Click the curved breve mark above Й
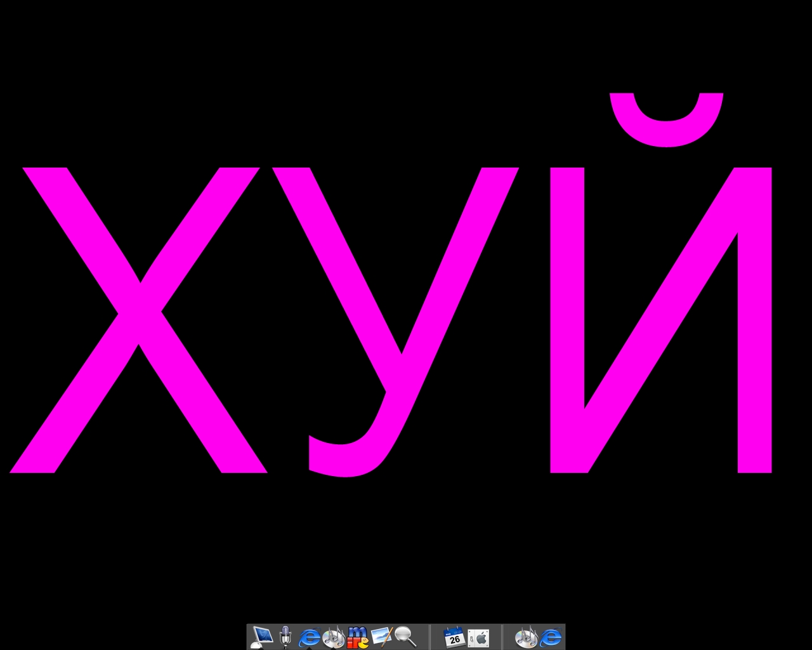 tap(666, 127)
